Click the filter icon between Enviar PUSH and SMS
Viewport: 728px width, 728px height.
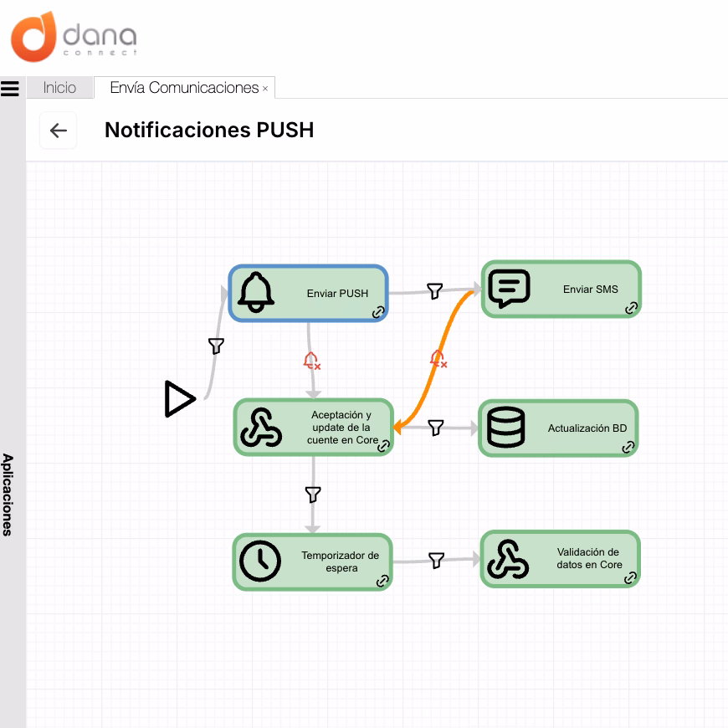pyautogui.click(x=434, y=291)
